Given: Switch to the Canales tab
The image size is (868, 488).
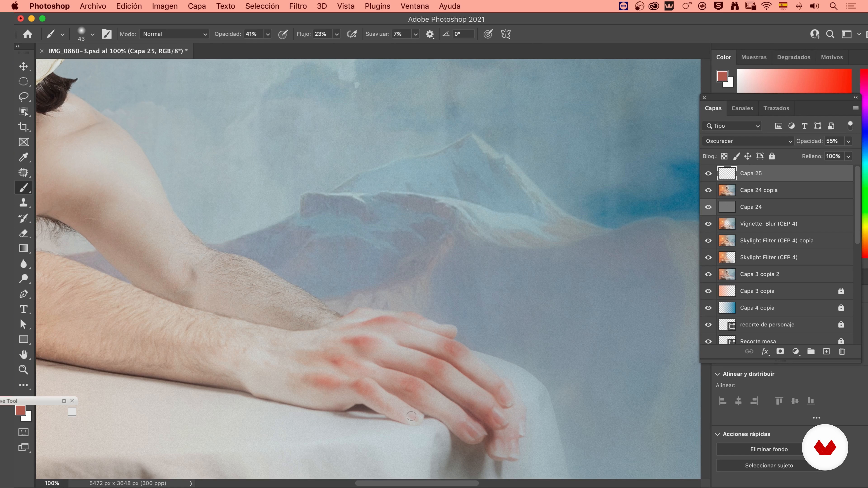Looking at the screenshot, I should 742,108.
